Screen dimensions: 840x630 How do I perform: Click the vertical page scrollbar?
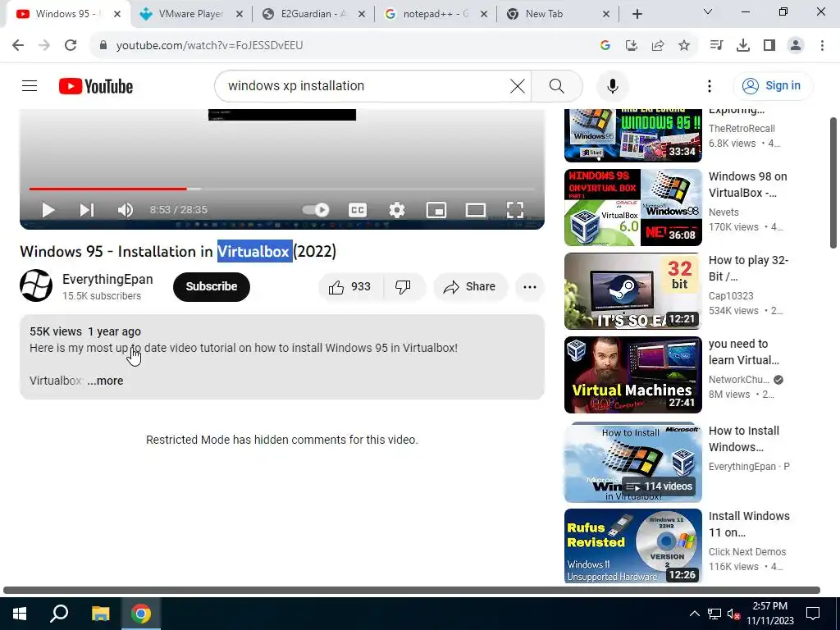coord(833,183)
